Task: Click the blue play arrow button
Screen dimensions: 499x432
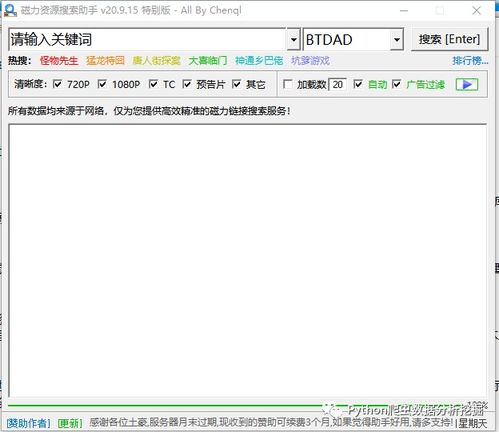Action: [467, 84]
